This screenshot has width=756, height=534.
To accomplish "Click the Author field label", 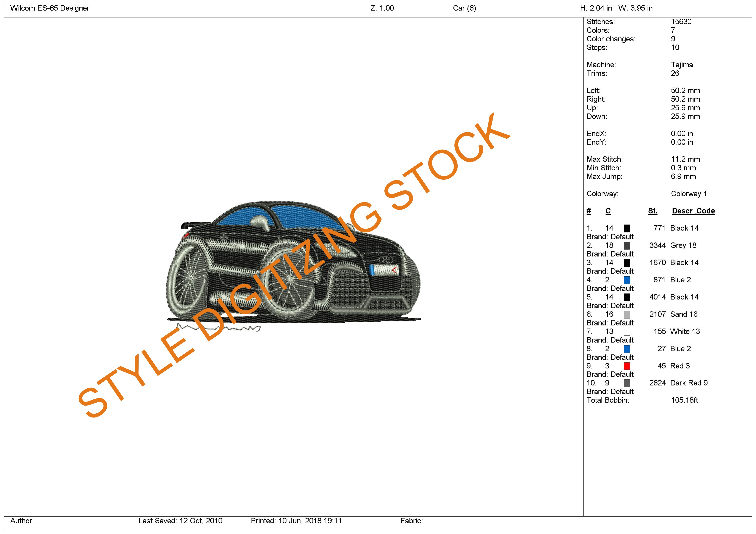I will pyautogui.click(x=22, y=520).
